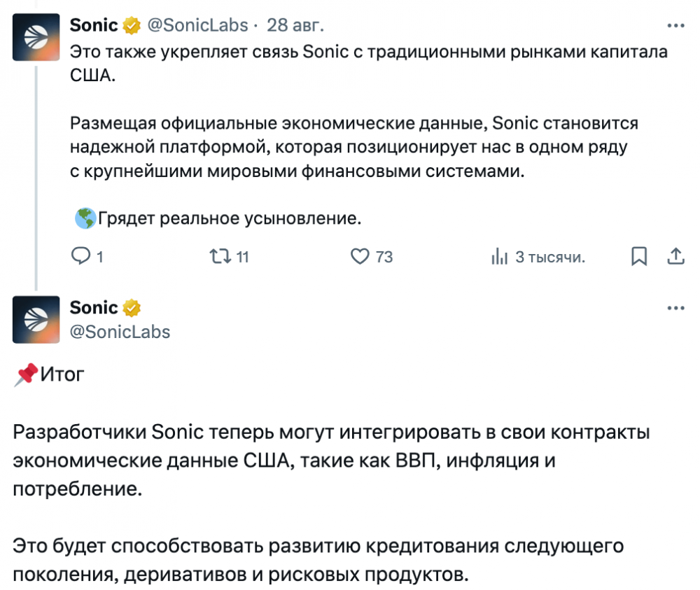The width and height of the screenshot is (700, 590).
Task: Click the globe emoji before Грядет
Action: (85, 218)
